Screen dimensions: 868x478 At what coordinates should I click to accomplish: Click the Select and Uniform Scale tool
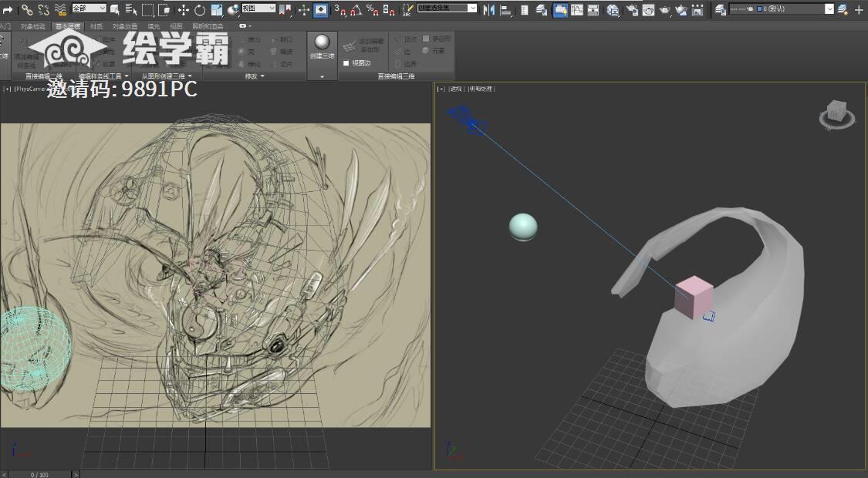click(x=217, y=9)
